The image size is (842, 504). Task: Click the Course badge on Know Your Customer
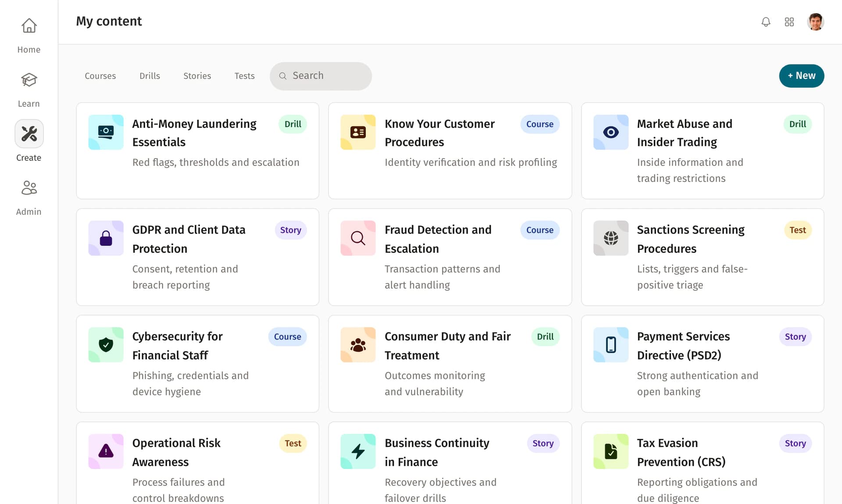point(539,124)
